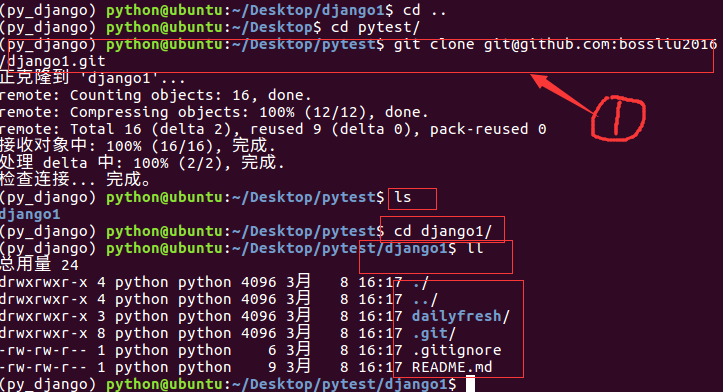Click the '.gitignore' file name
Screen dimensions: 723x392
click(456, 350)
